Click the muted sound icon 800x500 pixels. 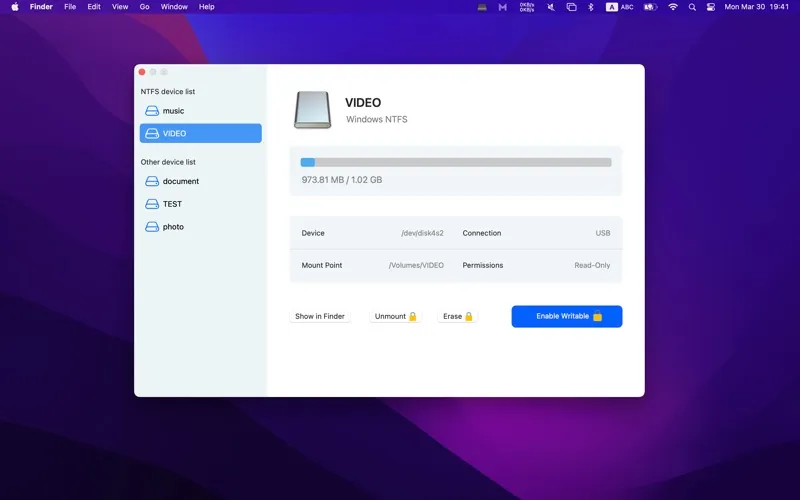click(551, 7)
